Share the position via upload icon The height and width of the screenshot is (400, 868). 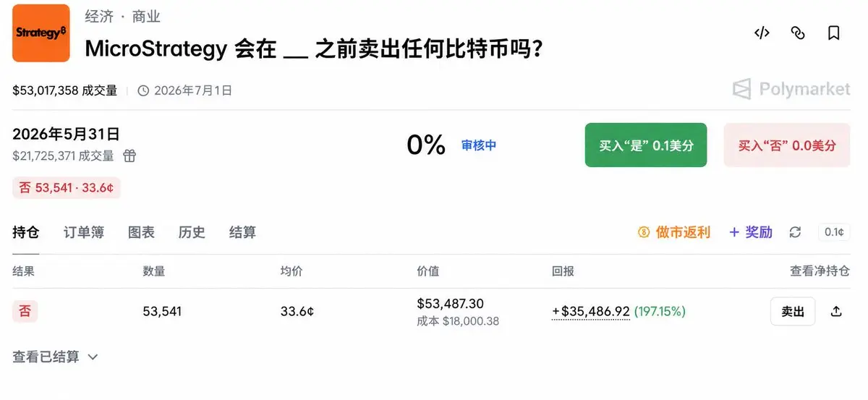coord(836,312)
